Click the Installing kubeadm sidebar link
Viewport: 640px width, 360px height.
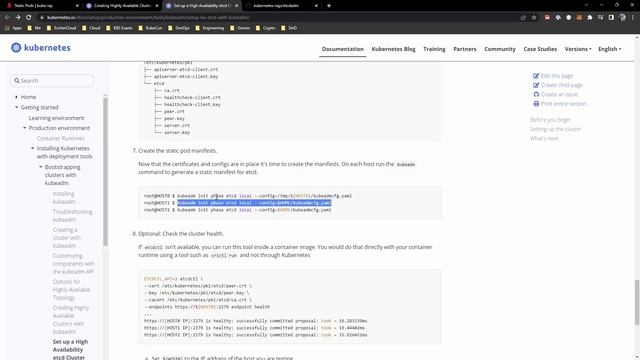coord(64,198)
